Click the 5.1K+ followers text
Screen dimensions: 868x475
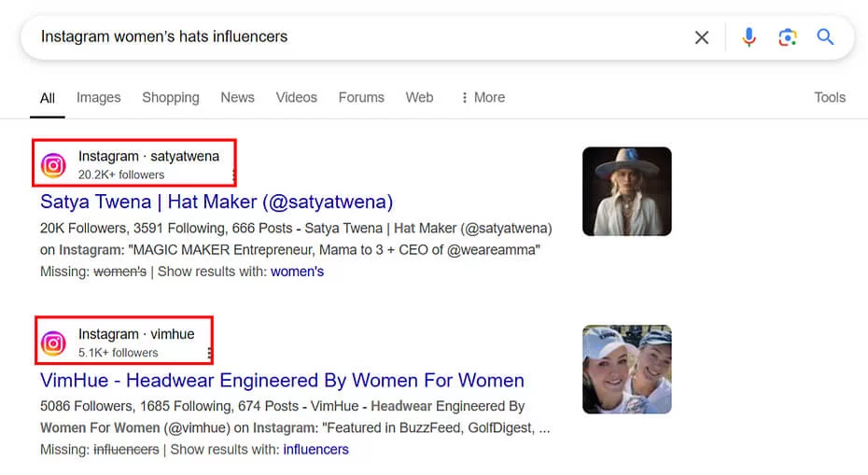point(118,353)
